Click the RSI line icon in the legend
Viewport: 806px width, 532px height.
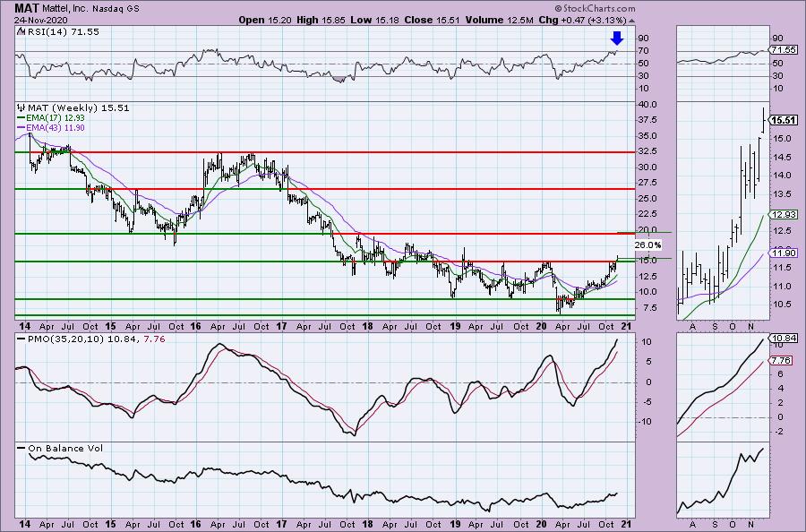pyautogui.click(x=21, y=32)
